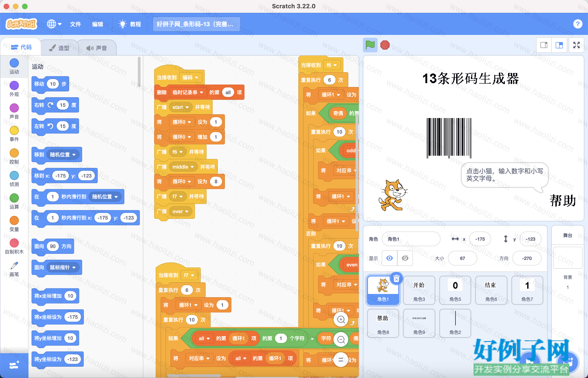
Task: Delete sprite 角色1 with trash icon
Action: pos(396,279)
